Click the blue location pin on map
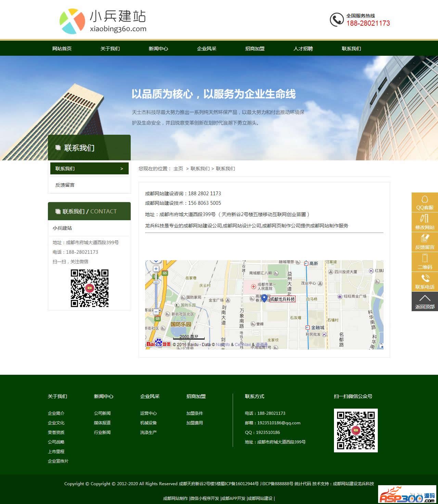Viewport: 438px width, 504px height. 264,298
